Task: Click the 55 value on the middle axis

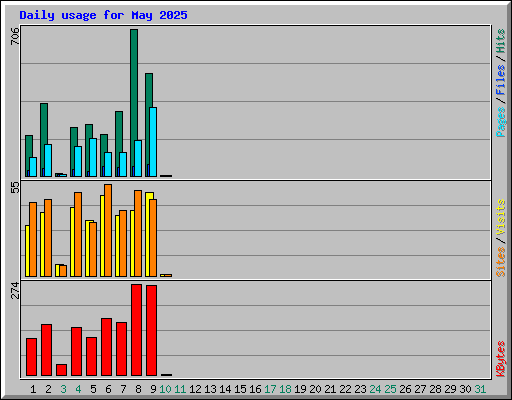Action: coord(15,187)
